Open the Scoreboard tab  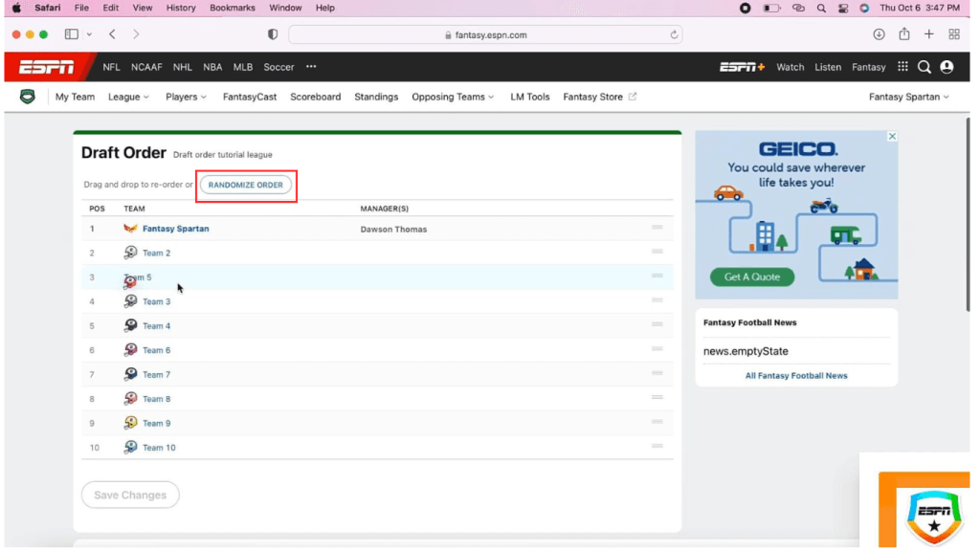(x=316, y=97)
